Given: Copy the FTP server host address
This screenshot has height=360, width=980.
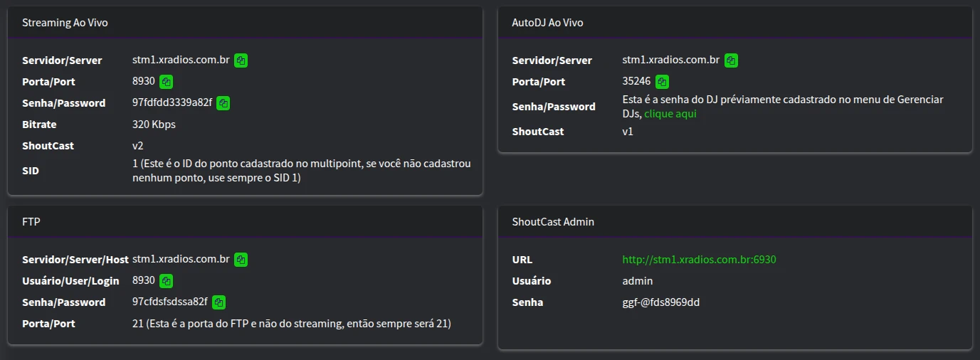Looking at the screenshot, I should (241, 260).
